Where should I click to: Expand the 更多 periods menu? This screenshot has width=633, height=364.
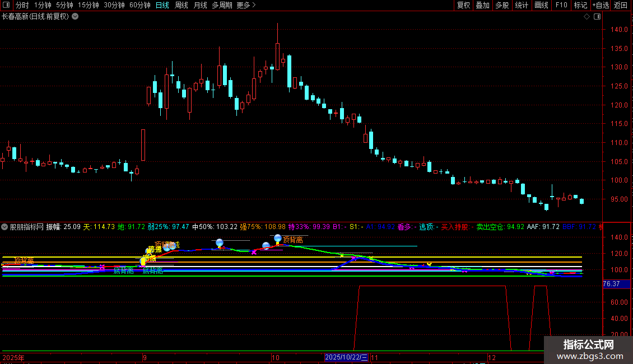pos(246,5)
